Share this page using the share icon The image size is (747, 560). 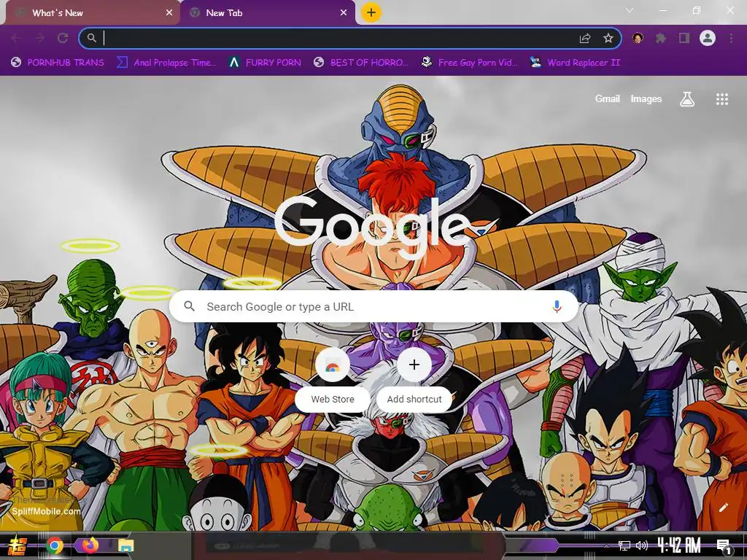coord(585,38)
